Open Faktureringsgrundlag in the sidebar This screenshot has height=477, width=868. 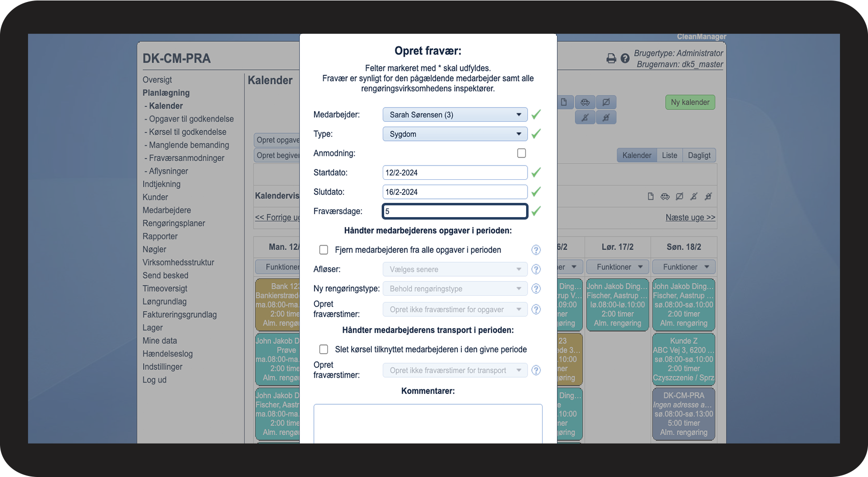click(x=180, y=314)
